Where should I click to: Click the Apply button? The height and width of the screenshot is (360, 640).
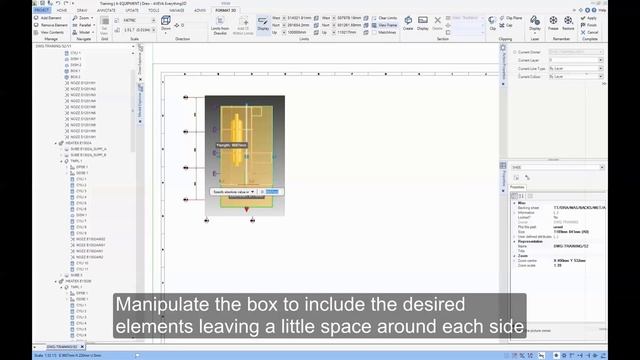click(589, 18)
